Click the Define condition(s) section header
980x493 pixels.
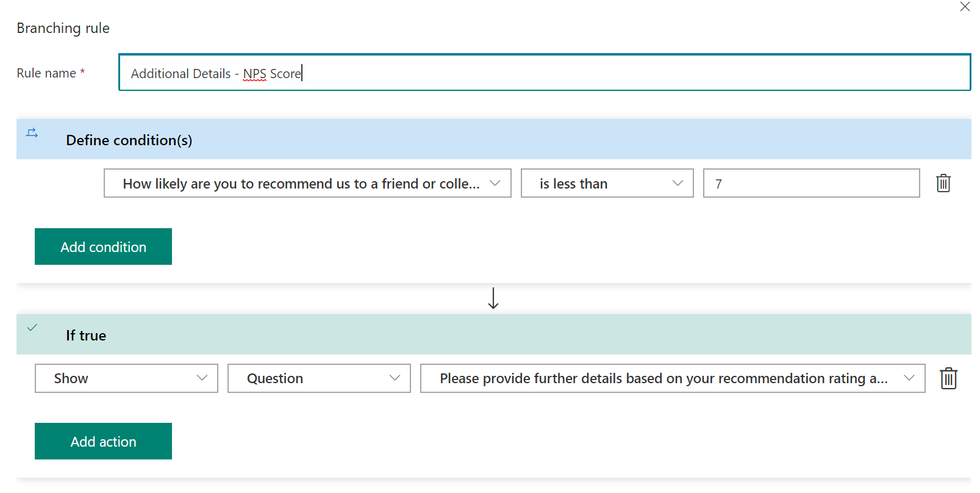click(x=493, y=139)
